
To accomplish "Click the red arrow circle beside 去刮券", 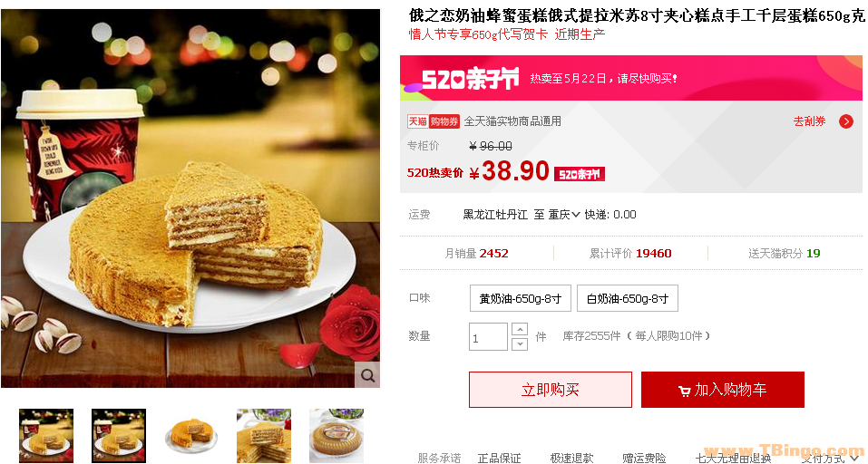I will (846, 121).
